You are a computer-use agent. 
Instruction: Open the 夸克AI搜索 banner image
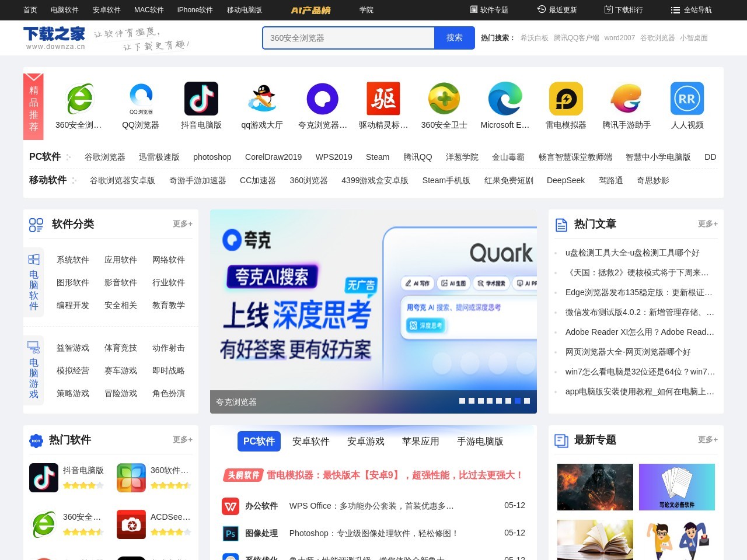coord(373,311)
